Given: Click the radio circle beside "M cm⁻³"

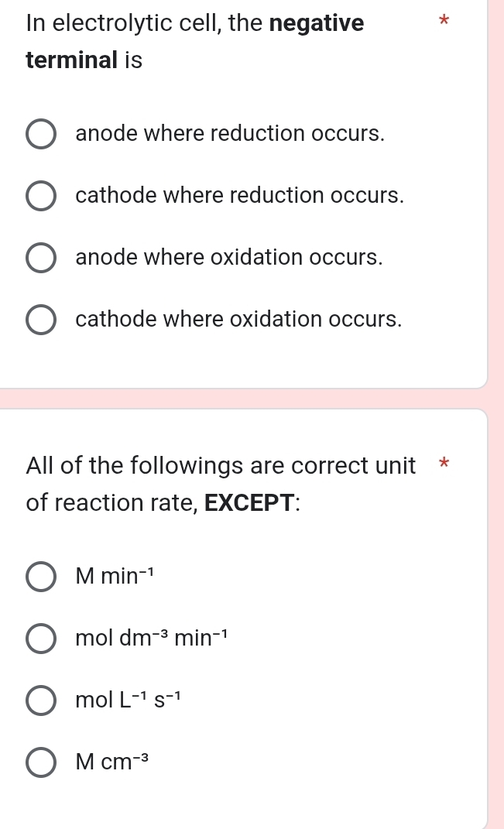Looking at the screenshot, I should click(x=41, y=762).
